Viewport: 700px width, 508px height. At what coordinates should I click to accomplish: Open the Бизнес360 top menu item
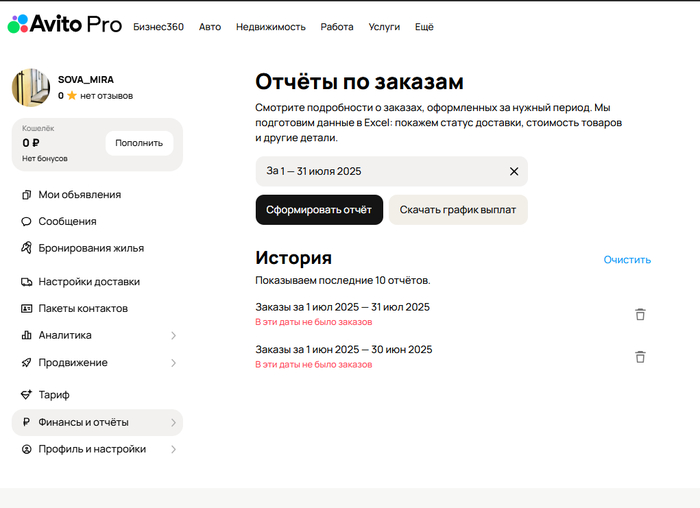tap(158, 27)
